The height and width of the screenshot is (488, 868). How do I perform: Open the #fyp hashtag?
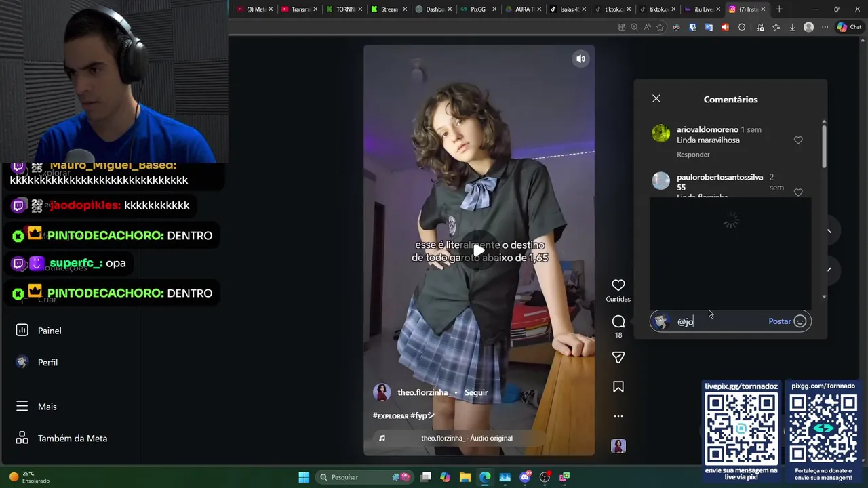(422, 415)
